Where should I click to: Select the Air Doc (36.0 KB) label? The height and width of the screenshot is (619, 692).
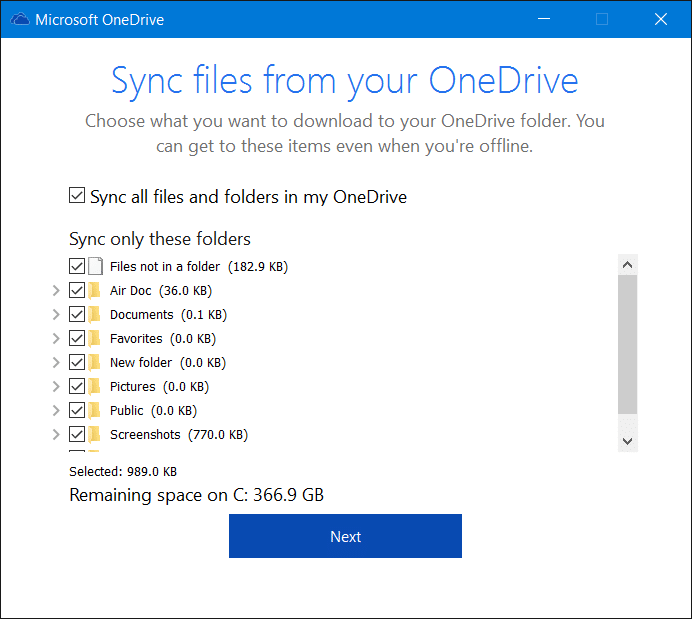161,291
